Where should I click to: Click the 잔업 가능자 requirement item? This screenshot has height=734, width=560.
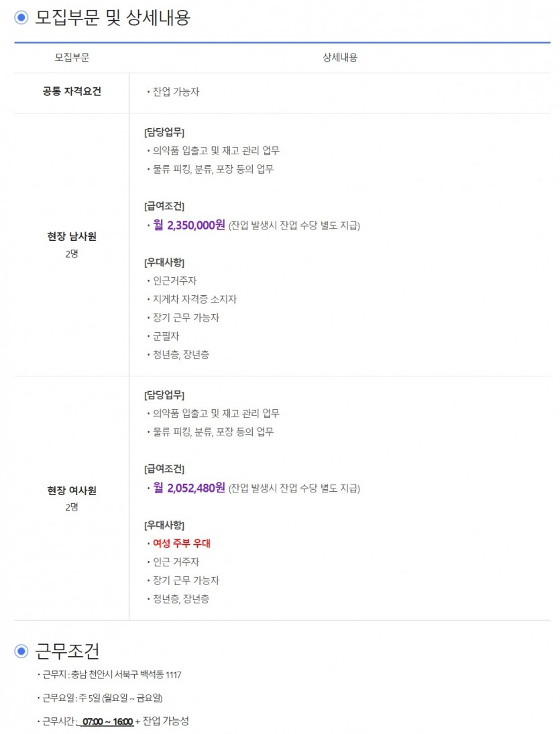[x=176, y=92]
